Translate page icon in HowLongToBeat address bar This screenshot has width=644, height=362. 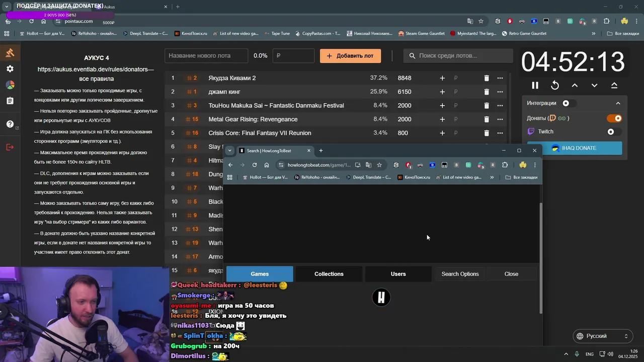point(368,165)
